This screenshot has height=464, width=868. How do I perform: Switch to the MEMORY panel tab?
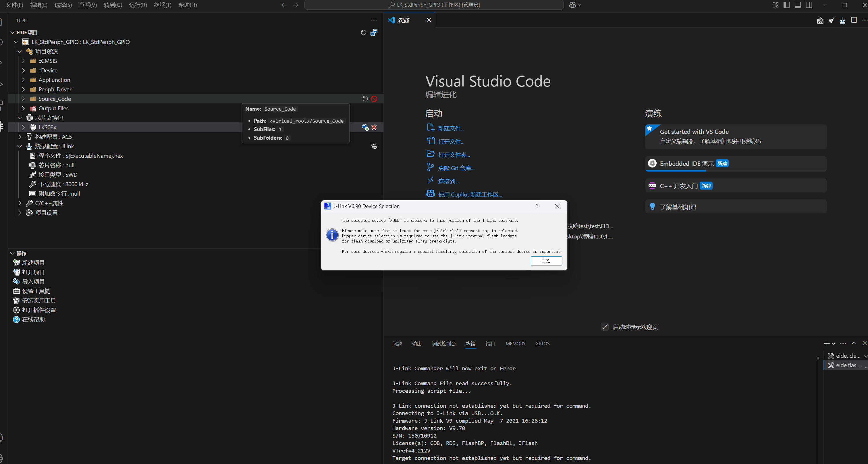pyautogui.click(x=515, y=343)
